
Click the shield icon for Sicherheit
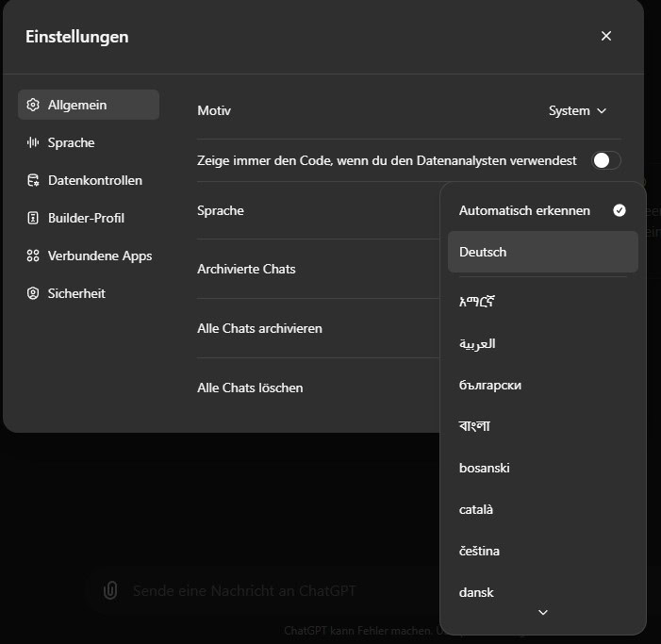[33, 293]
